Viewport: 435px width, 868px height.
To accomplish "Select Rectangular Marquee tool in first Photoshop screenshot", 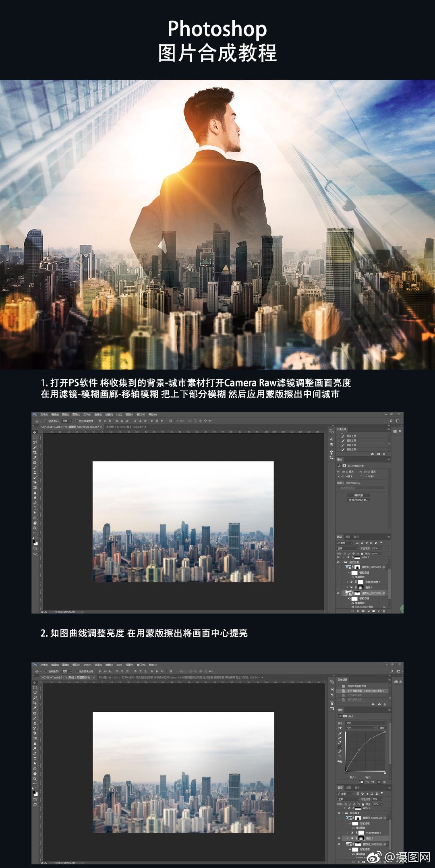I will [35, 437].
